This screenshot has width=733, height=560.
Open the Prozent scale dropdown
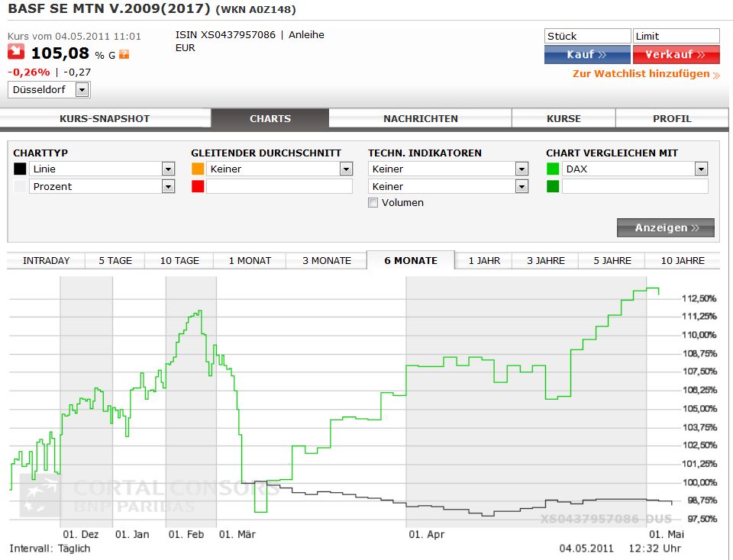tap(168, 186)
